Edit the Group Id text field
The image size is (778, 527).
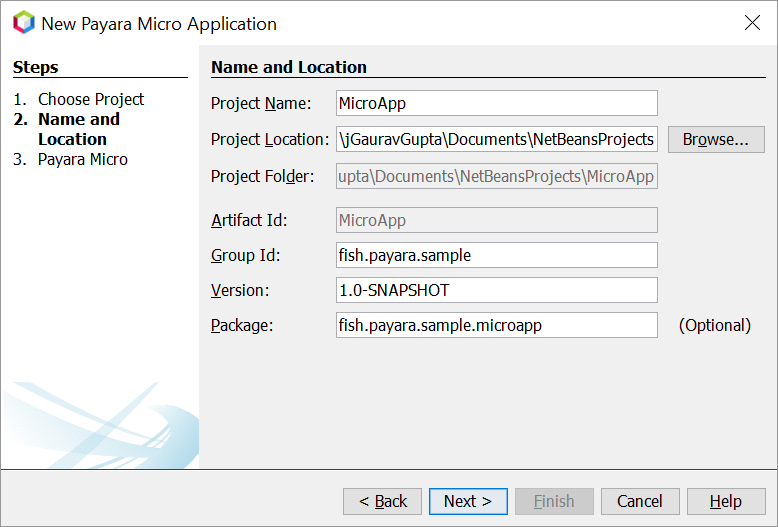pyautogui.click(x=497, y=255)
